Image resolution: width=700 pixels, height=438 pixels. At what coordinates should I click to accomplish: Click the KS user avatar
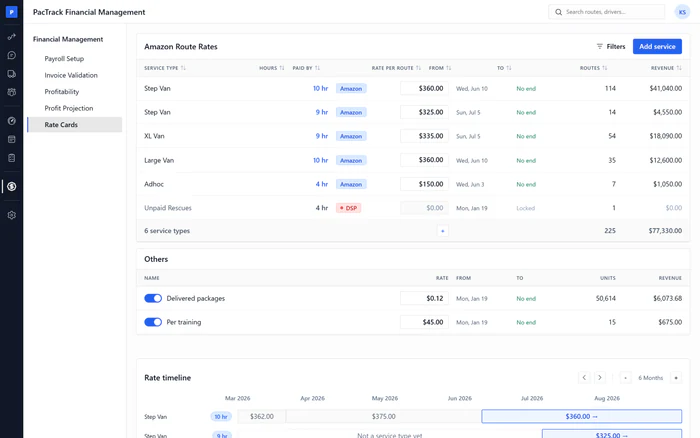(x=682, y=12)
